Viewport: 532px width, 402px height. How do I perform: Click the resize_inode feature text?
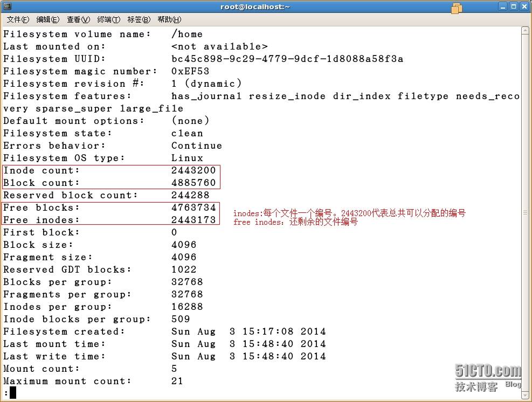287,96
